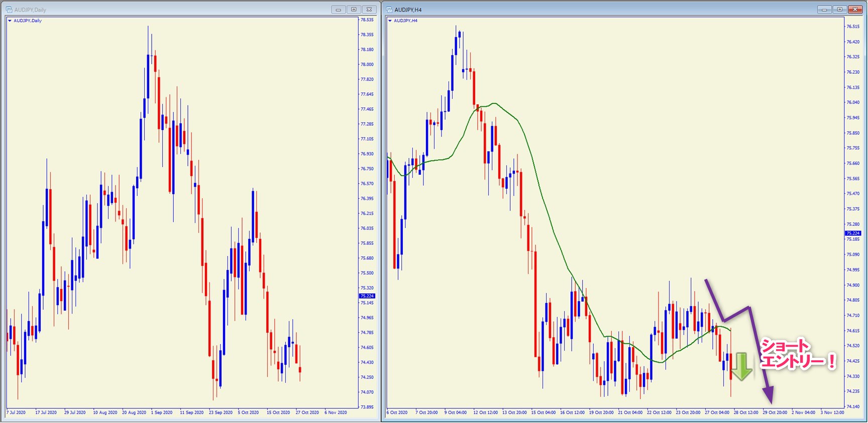Click the 74.615 price level label

pos(853,331)
